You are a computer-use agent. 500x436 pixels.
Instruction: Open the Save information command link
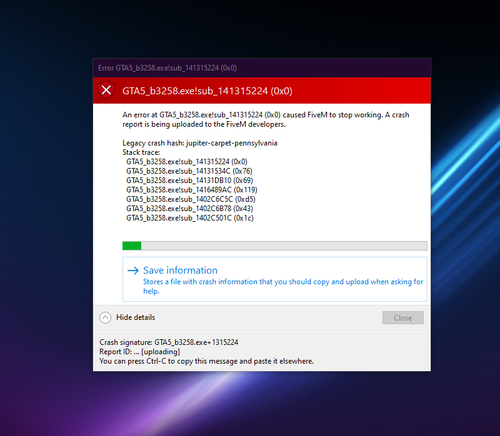pyautogui.click(x=275, y=279)
